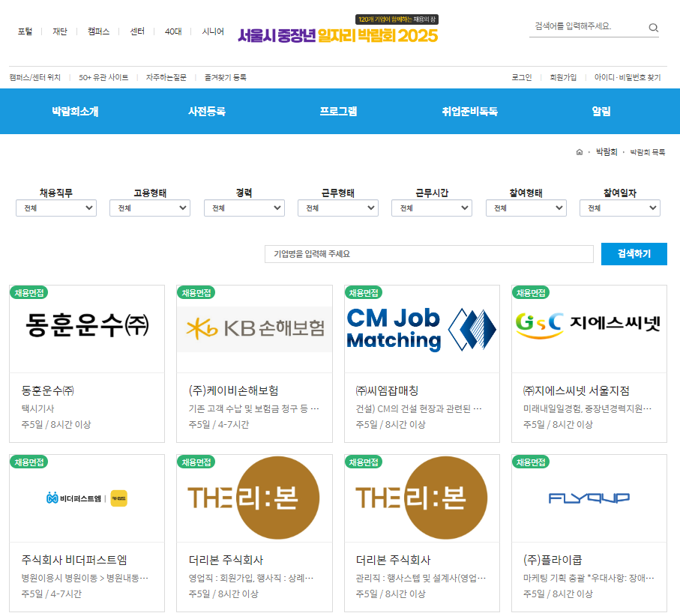Open the 주식회사 비더퍼스트엠 title
Viewport: 680px width, 616px height.
point(74,560)
